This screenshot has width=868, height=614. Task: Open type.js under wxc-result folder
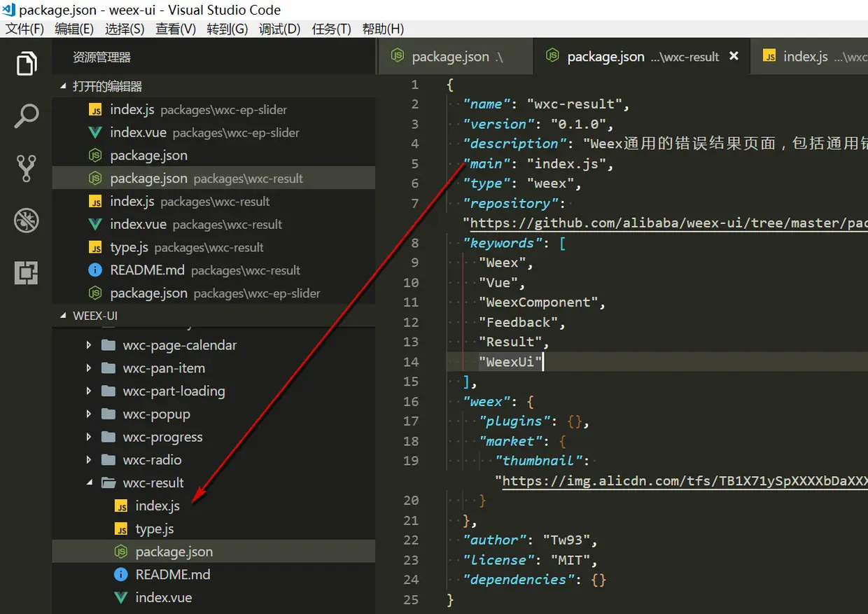[213, 529]
